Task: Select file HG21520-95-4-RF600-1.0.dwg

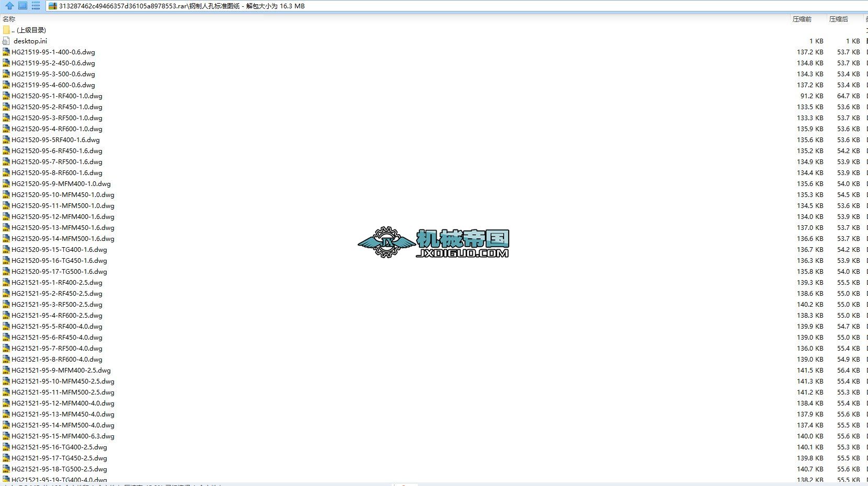Action: 57,129
